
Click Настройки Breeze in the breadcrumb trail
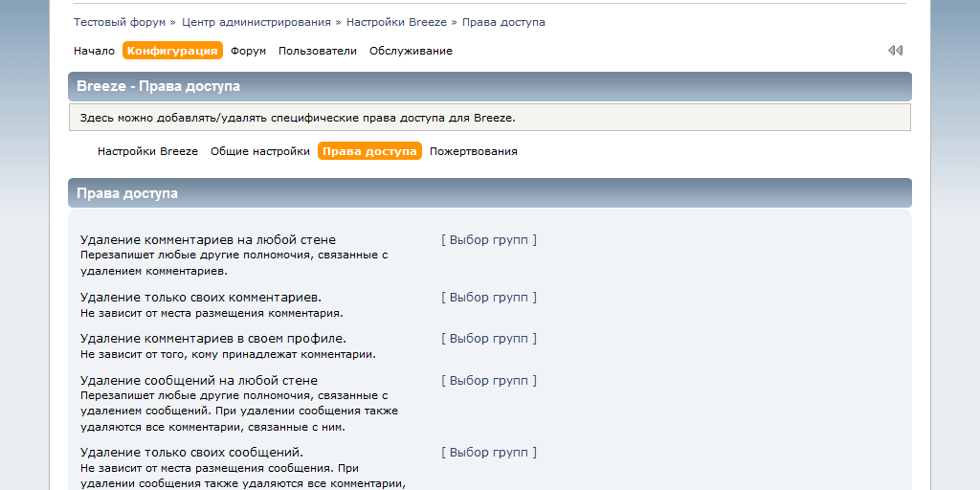(x=396, y=22)
